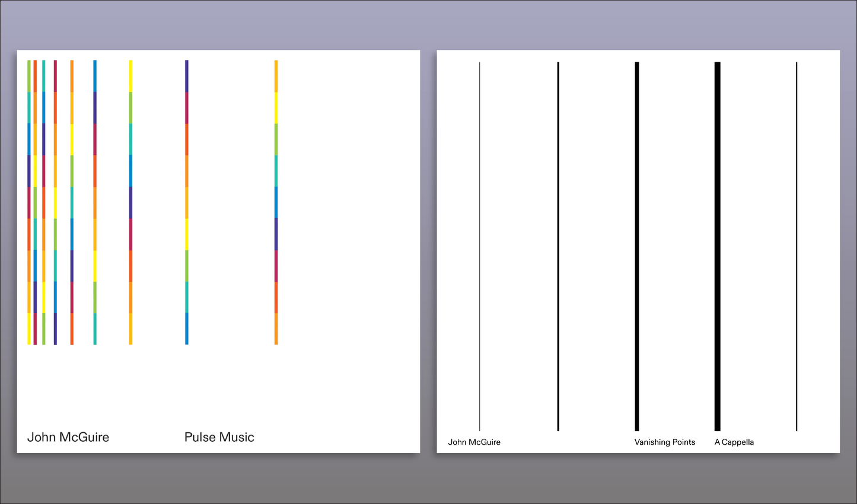The image size is (857, 504).
Task: Click the bottom blue segment of Pulse Music stripe
Action: 186,328
